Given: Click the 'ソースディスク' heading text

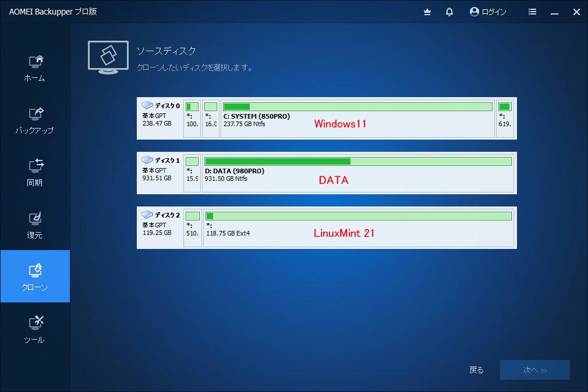Looking at the screenshot, I should [x=166, y=51].
